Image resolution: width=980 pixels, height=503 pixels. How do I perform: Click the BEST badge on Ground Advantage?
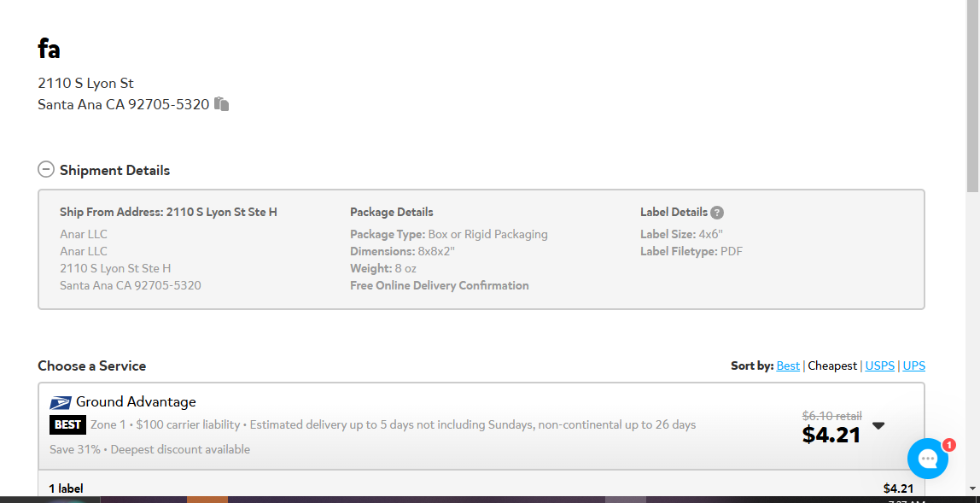pos(67,424)
